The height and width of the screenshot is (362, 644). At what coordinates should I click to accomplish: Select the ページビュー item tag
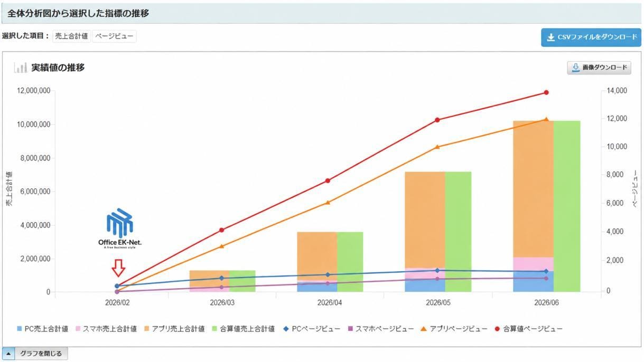tap(114, 36)
